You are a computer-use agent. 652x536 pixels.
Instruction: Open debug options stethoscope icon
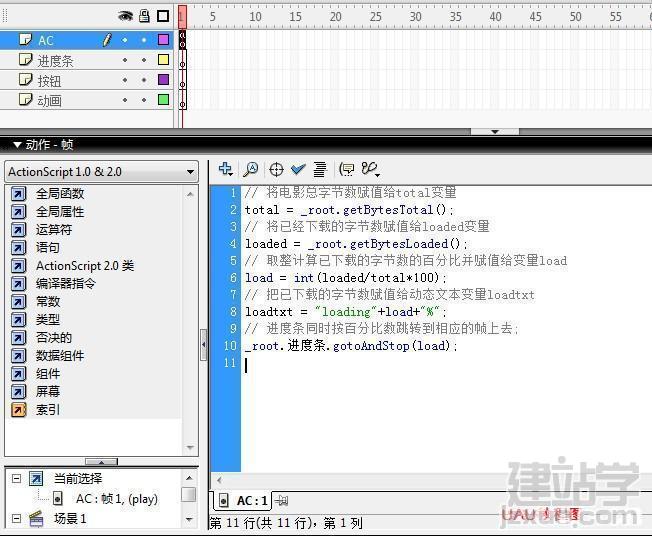(370, 169)
